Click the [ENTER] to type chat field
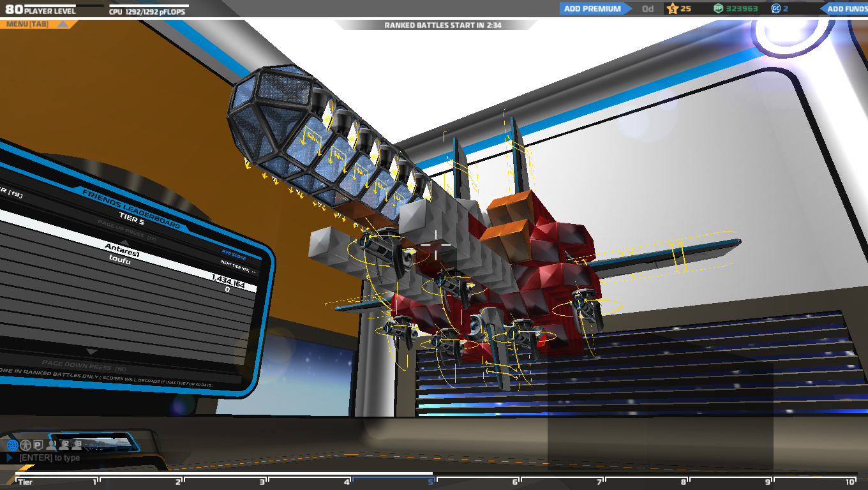 pos(50,458)
